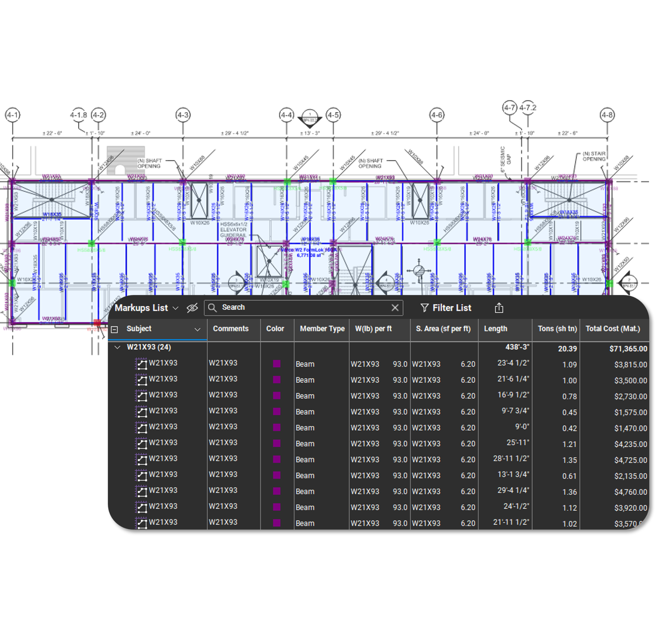657x644 pixels.
Task: Click the $71,365.00 group total cost
Action: pos(628,348)
